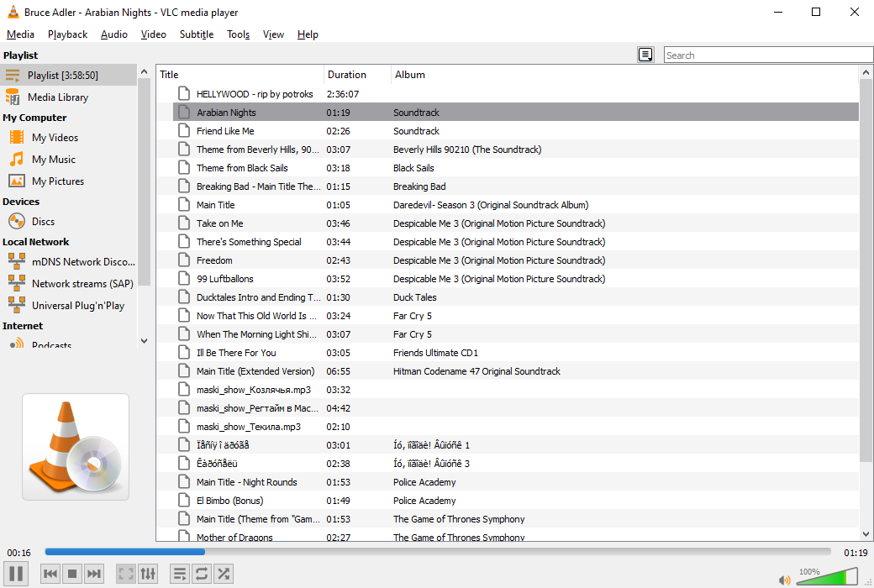Click the playlist scroll down arrow
Screen dimensions: 874x588
click(866, 534)
